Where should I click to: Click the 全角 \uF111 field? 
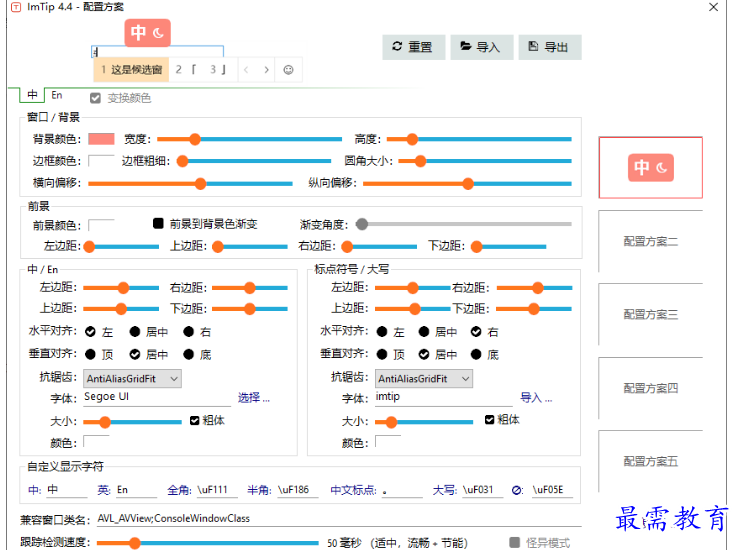click(x=217, y=490)
